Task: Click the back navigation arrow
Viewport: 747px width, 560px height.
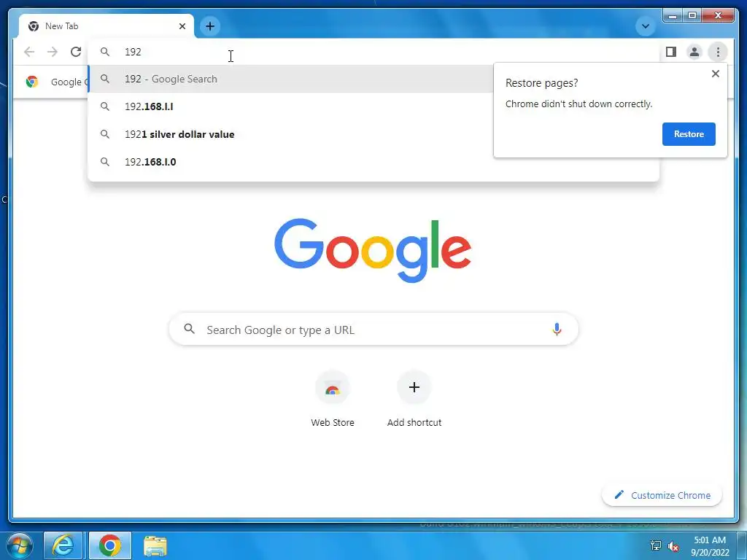Action: (29, 52)
